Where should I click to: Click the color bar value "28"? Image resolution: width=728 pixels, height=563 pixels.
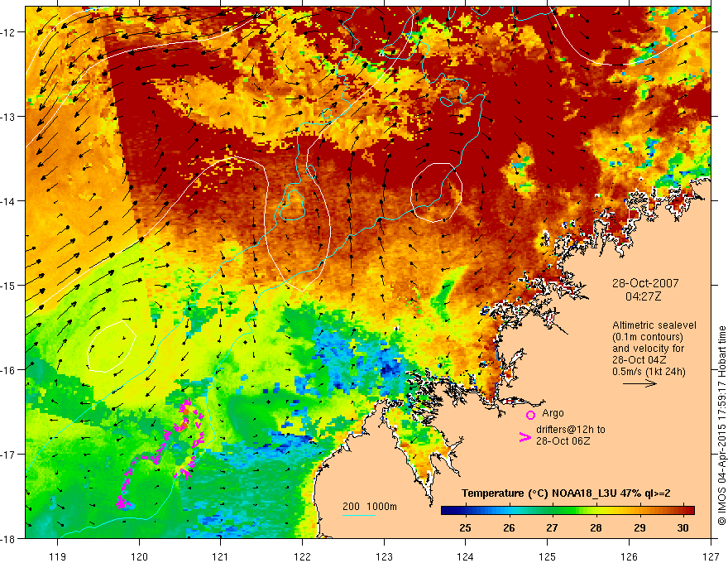coord(596,527)
